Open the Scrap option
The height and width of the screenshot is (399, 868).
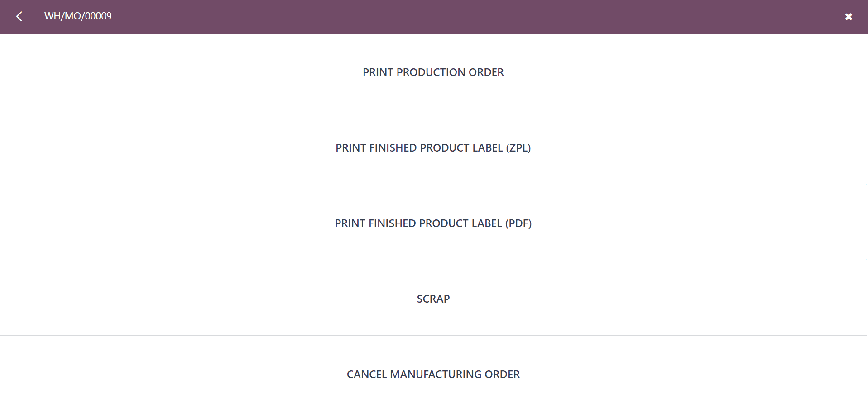click(433, 299)
